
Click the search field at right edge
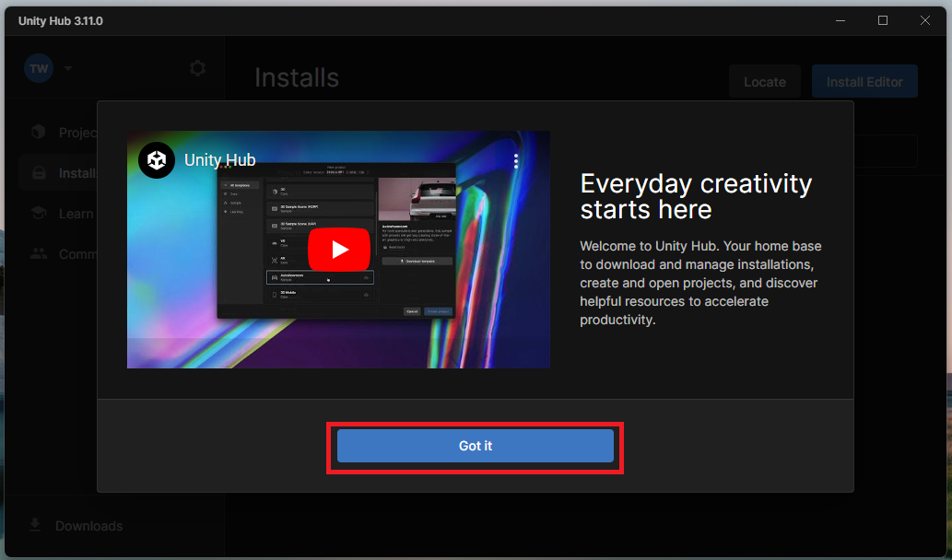point(885,151)
